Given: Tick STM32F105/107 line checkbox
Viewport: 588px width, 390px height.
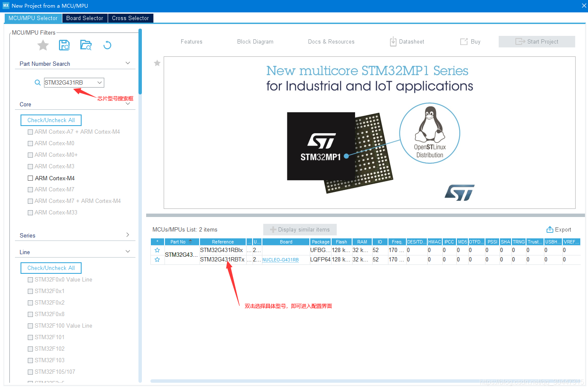Looking at the screenshot, I should point(30,372).
